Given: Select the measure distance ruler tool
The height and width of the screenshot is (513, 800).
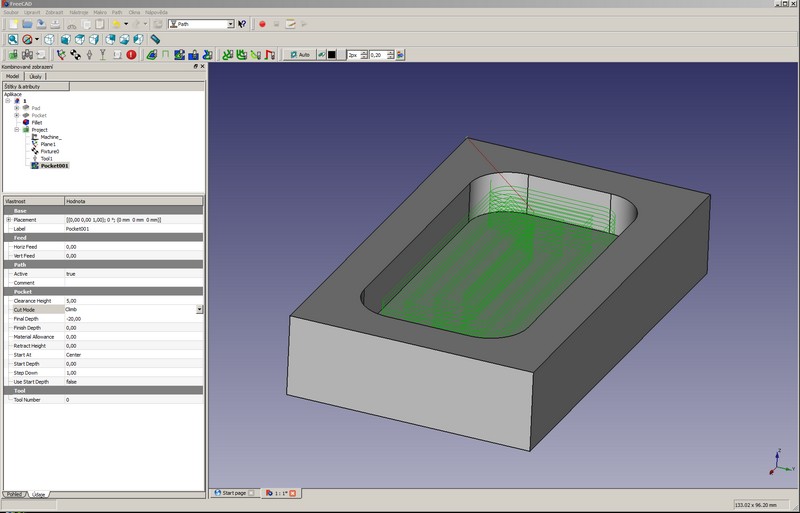Looking at the screenshot, I should [x=155, y=39].
